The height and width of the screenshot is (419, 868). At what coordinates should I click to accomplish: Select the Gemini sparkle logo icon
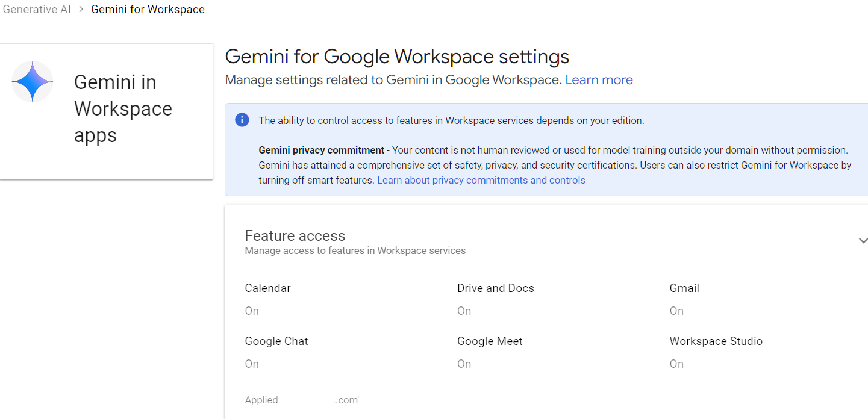tap(32, 81)
